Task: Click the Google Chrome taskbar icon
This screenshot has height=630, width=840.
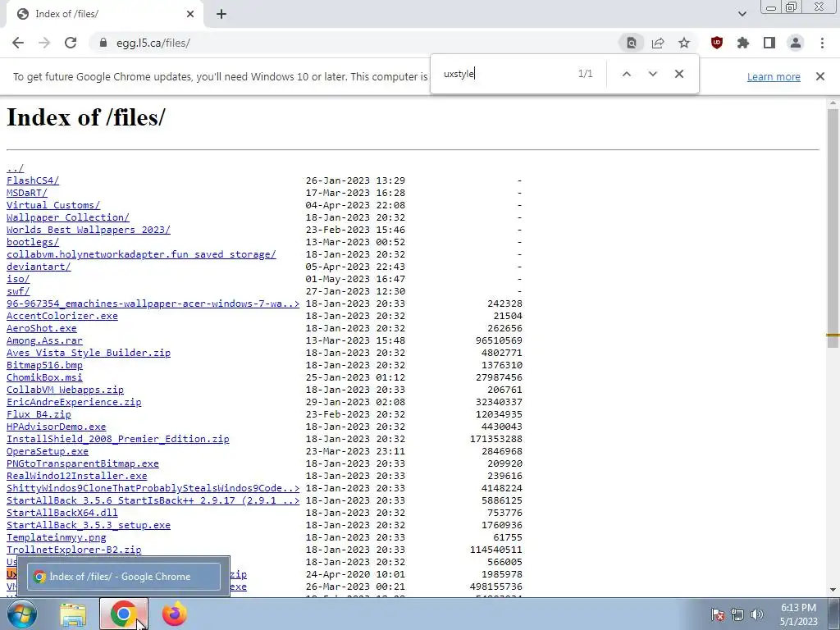Action: pyautogui.click(x=124, y=614)
